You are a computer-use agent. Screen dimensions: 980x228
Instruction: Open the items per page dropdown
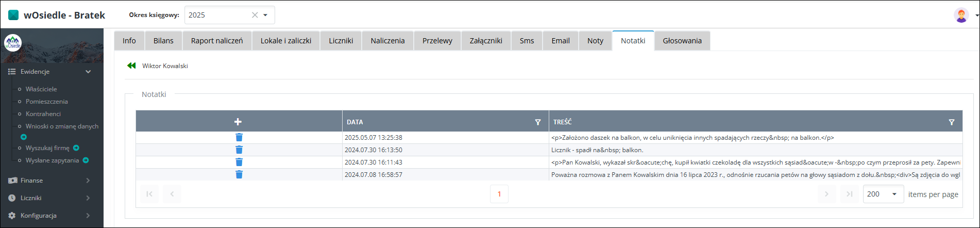point(894,194)
